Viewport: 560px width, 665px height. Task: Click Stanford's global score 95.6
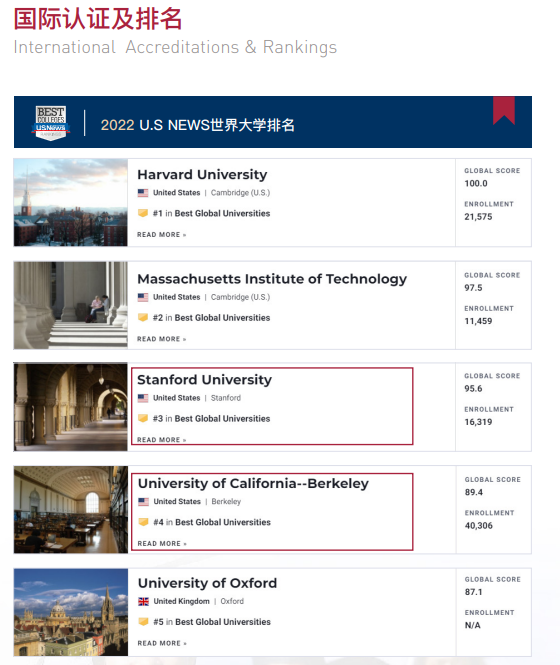(x=473, y=388)
